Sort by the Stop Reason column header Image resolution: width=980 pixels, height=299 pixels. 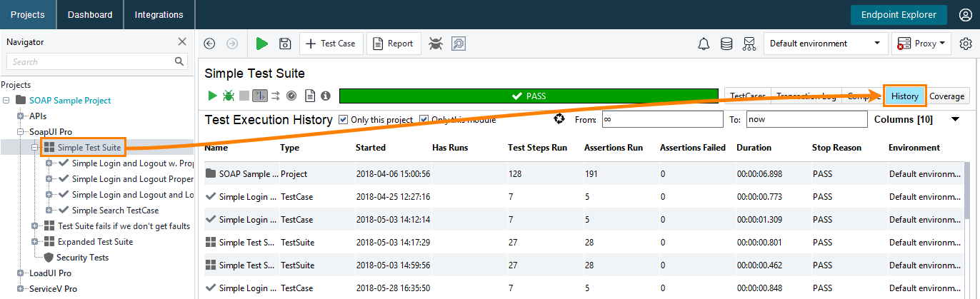836,148
